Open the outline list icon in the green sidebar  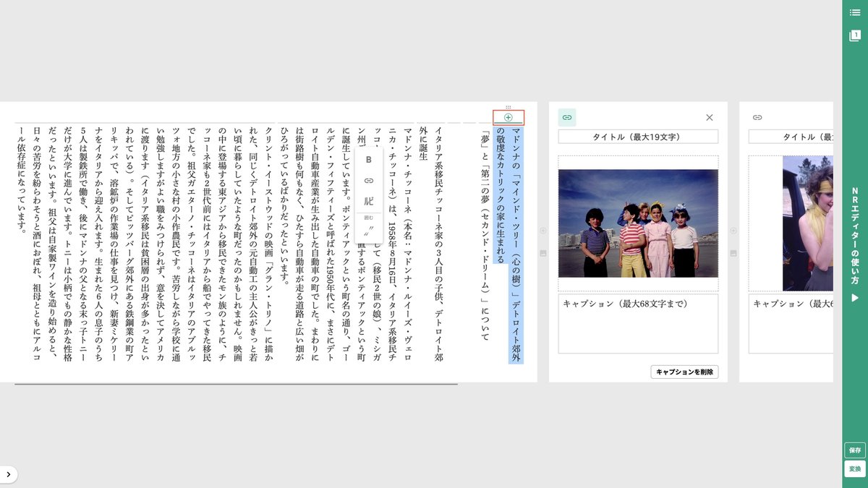pyautogui.click(x=855, y=12)
